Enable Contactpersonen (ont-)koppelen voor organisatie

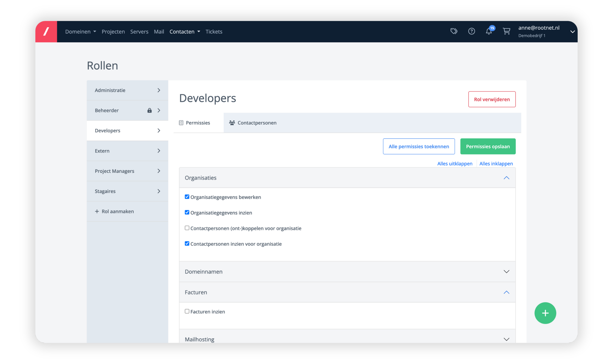187,228
